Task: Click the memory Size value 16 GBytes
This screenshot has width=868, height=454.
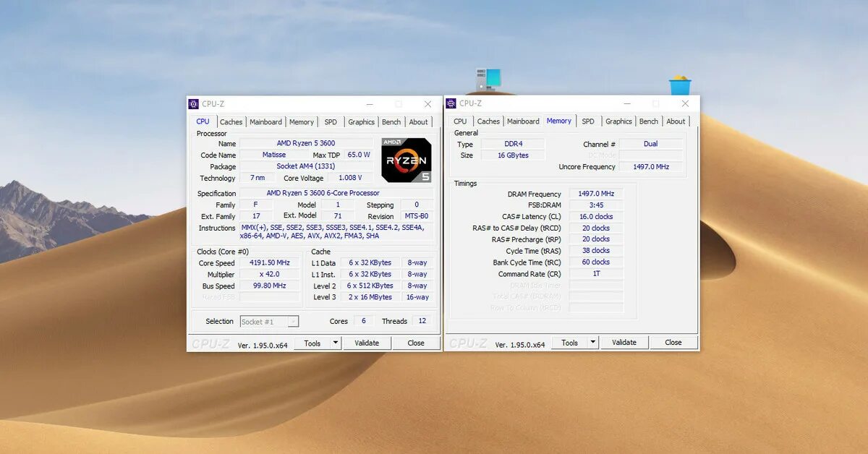Action: 513,155
